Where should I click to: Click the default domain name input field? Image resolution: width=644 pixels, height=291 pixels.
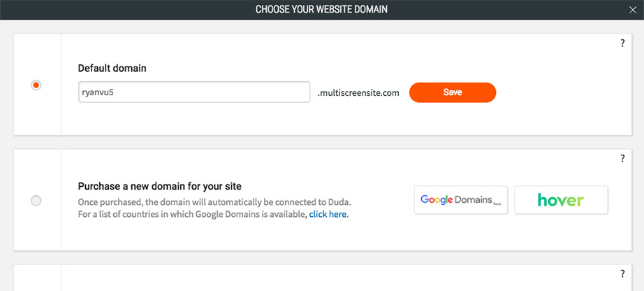[193, 92]
